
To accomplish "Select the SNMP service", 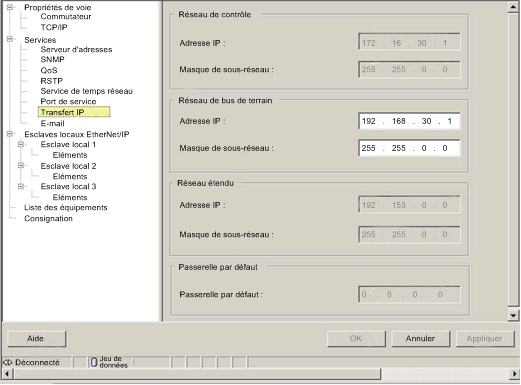I will (52, 60).
